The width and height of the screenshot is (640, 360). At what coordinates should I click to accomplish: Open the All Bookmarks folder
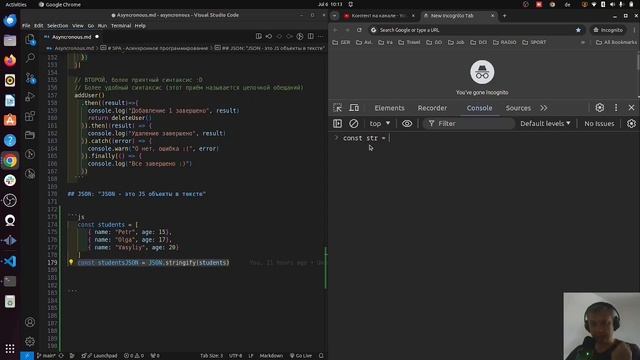616,42
